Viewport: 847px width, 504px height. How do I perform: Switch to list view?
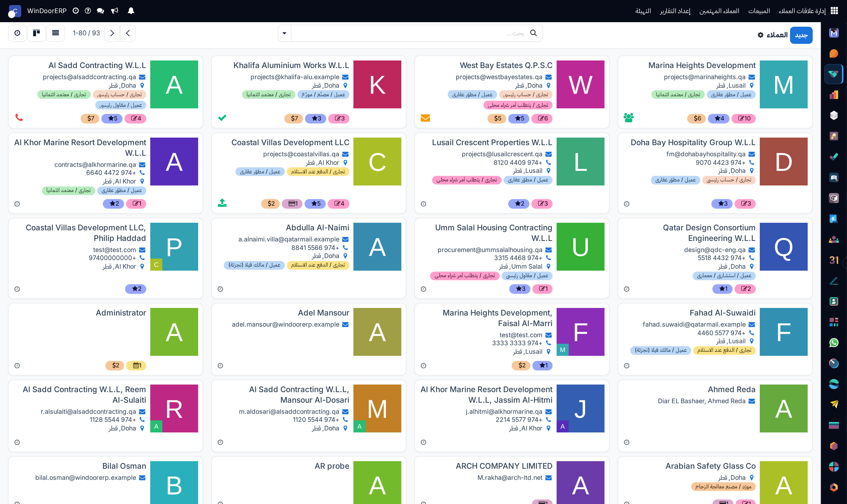[56, 33]
